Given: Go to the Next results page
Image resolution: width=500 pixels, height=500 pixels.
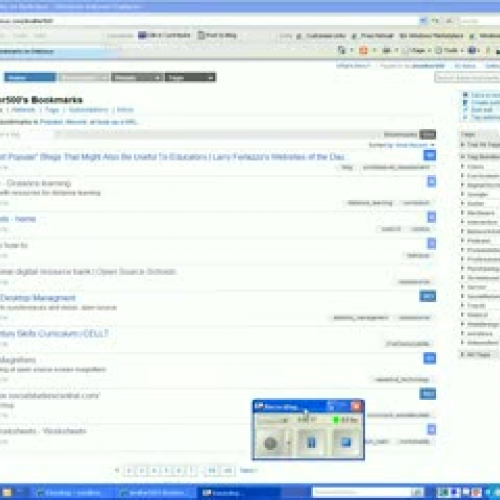Looking at the screenshot, I should 248,470.
